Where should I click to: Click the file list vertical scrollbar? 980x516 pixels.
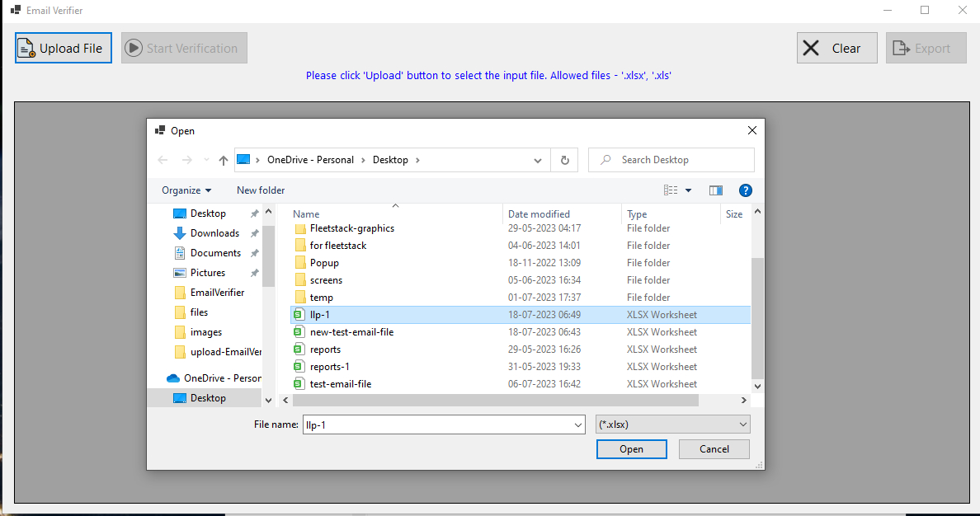point(757,318)
